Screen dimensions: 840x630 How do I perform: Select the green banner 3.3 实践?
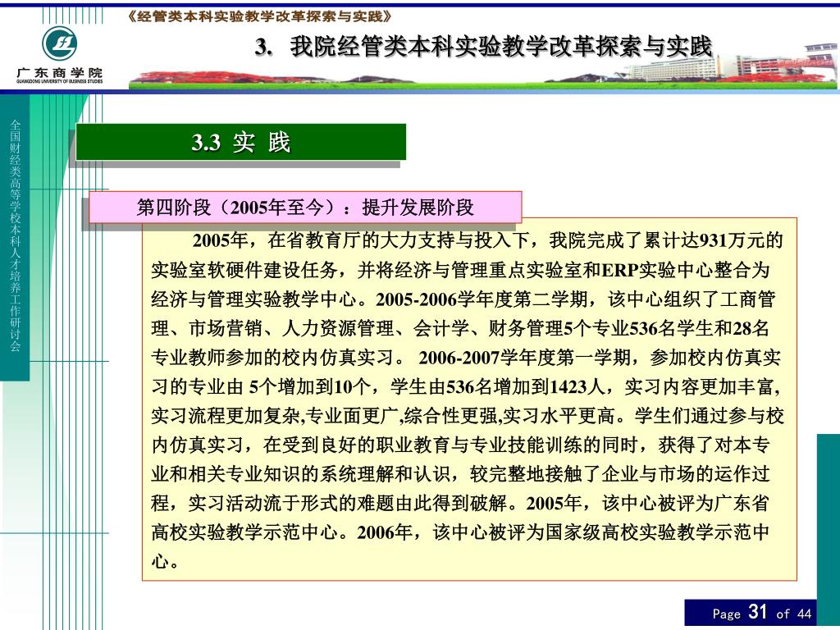240,142
